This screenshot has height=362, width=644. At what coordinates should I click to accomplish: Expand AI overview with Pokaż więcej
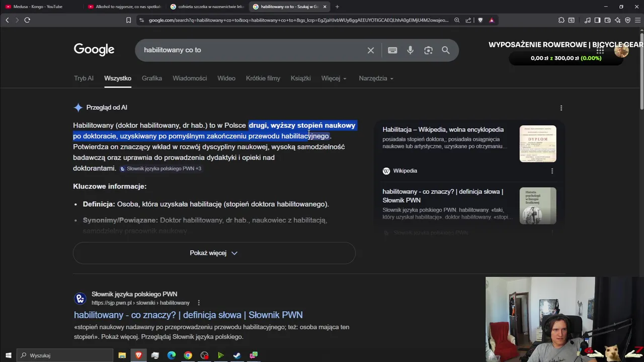[214, 253]
